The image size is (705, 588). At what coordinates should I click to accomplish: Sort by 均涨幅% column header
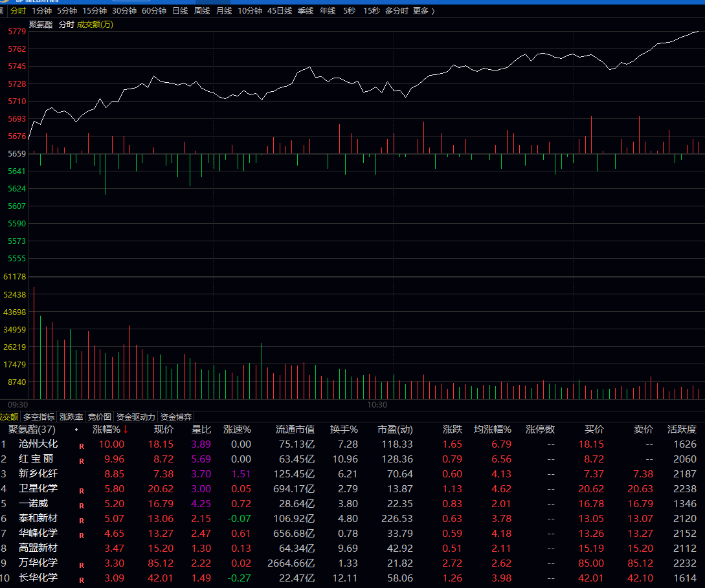click(x=493, y=430)
